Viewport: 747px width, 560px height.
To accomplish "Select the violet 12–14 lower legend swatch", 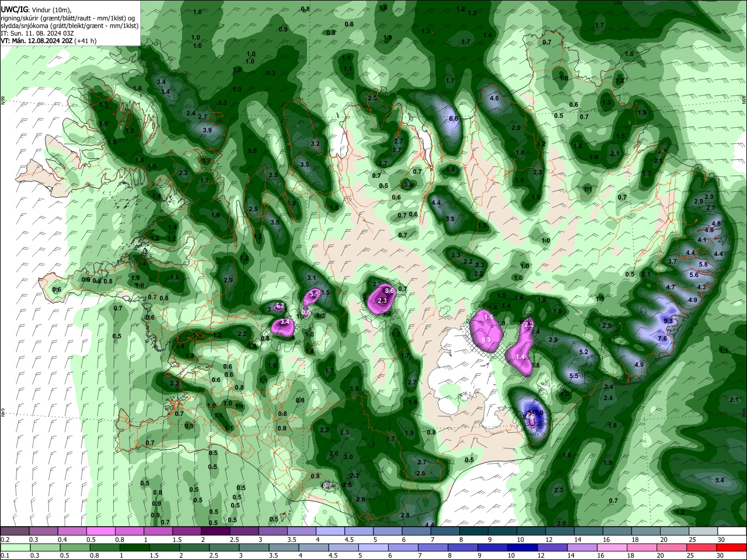I will click(551, 548).
